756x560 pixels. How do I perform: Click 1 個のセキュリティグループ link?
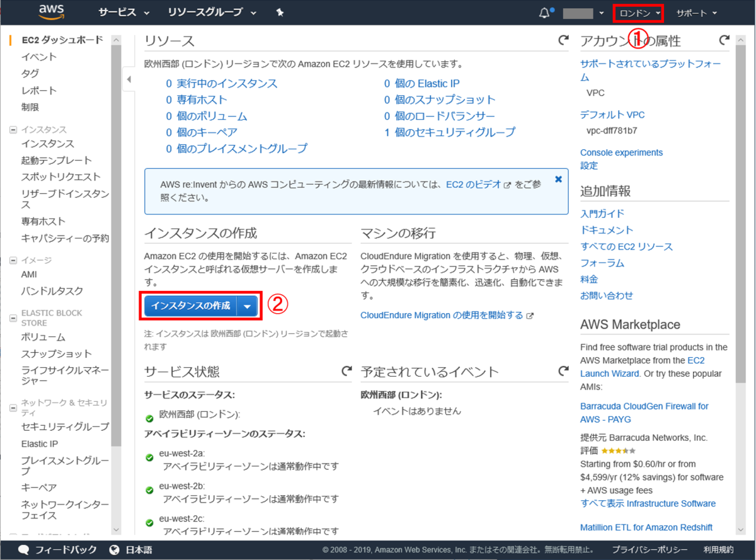tap(450, 132)
